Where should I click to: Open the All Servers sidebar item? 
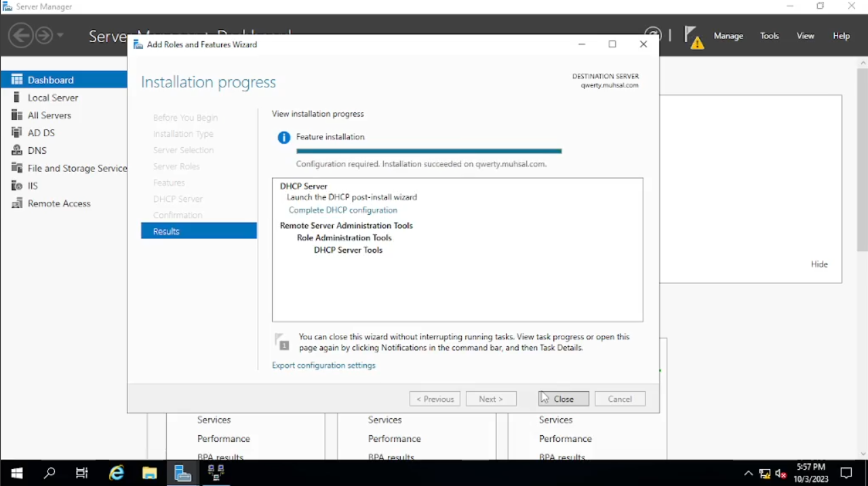(x=49, y=115)
